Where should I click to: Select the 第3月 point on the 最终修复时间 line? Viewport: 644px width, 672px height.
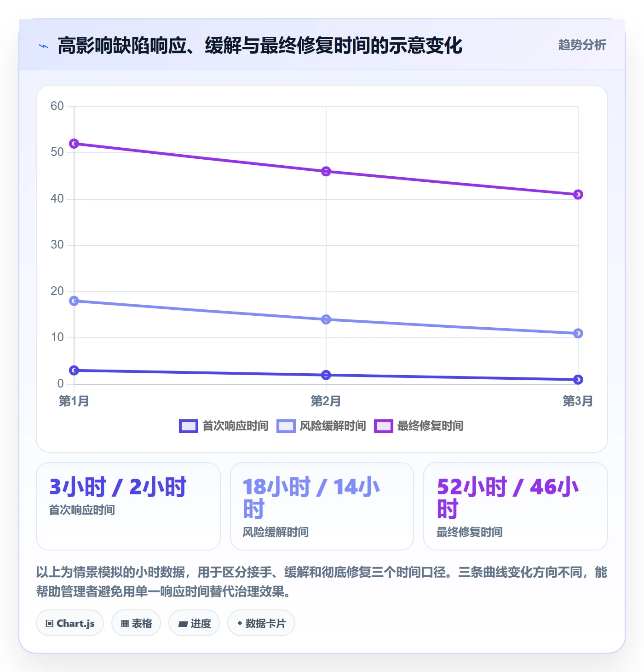(x=578, y=195)
